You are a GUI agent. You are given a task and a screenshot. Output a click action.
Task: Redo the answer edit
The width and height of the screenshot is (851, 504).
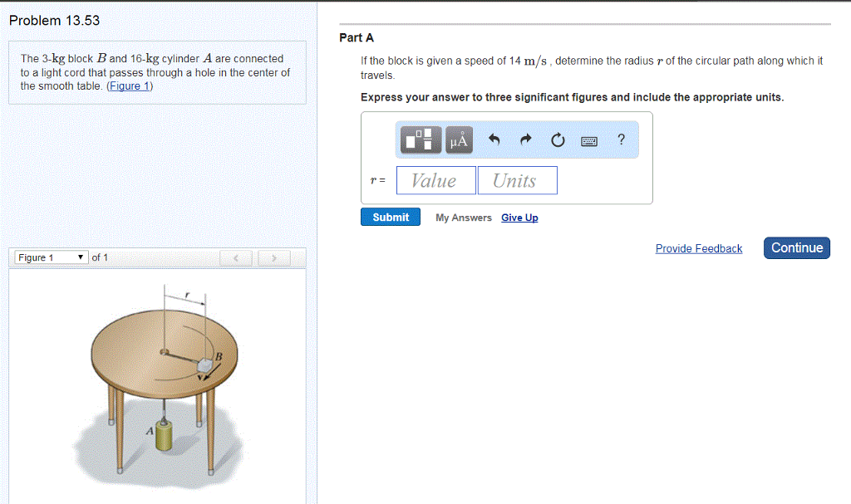524,139
